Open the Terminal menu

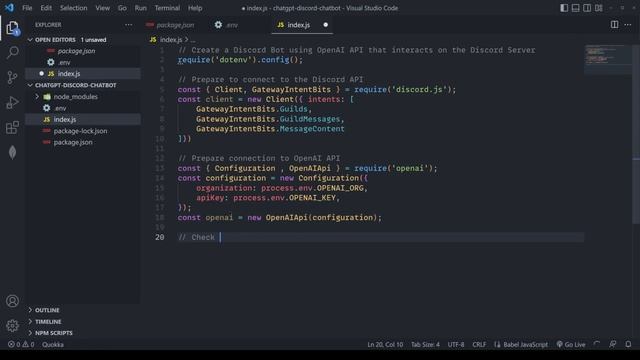167,8
